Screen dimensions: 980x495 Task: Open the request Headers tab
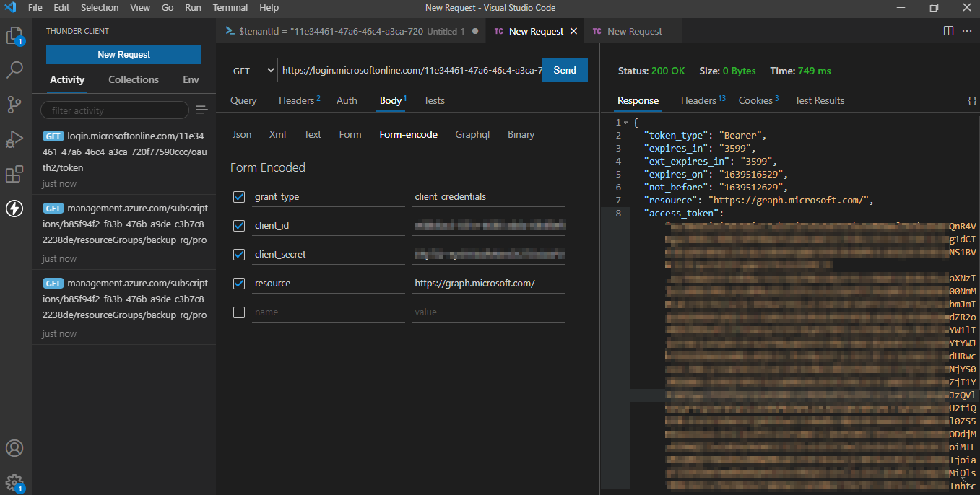click(x=299, y=100)
